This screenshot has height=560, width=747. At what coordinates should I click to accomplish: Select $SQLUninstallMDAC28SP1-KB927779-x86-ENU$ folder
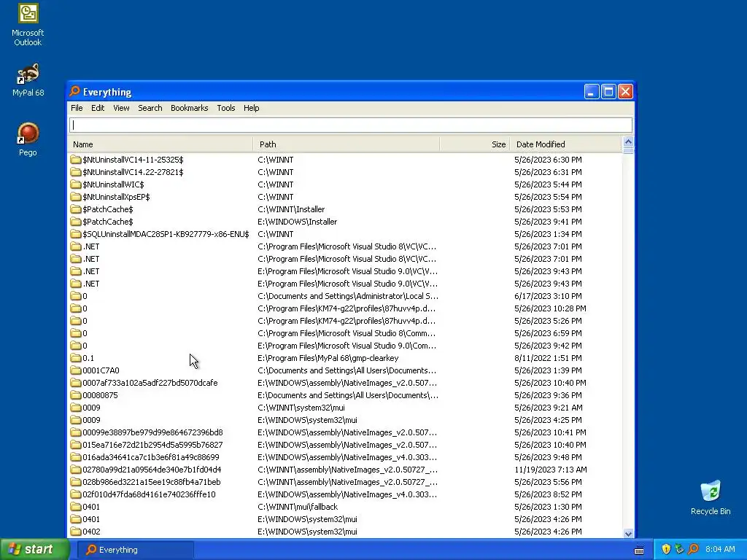(166, 234)
